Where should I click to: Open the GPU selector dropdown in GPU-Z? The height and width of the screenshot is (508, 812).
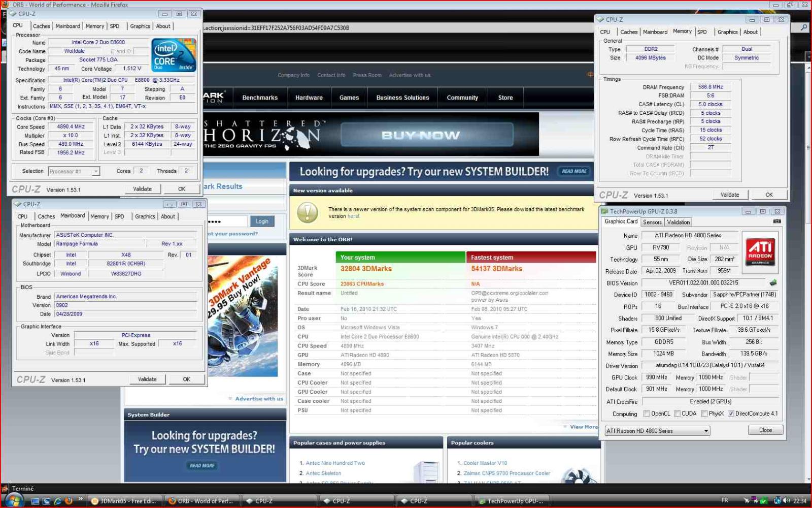point(657,431)
